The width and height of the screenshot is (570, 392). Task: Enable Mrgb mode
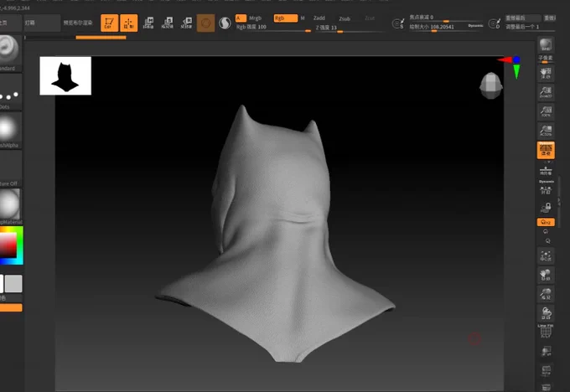coord(255,18)
